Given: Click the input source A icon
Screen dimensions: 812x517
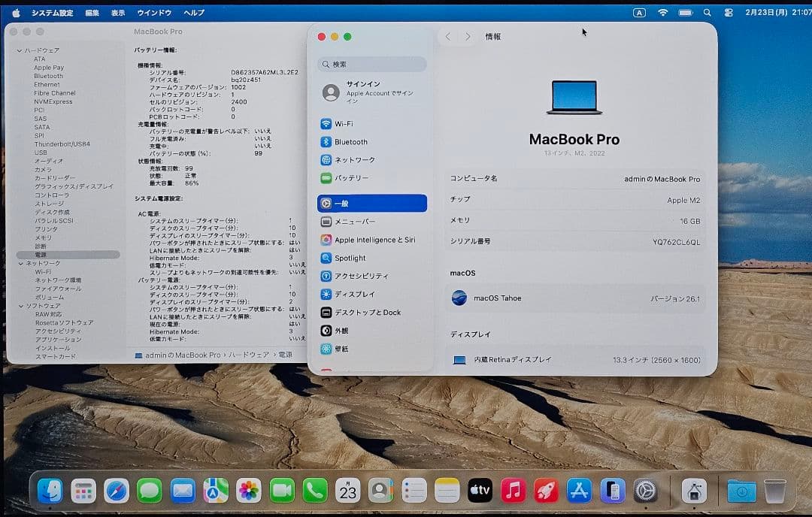Looking at the screenshot, I should 640,13.
